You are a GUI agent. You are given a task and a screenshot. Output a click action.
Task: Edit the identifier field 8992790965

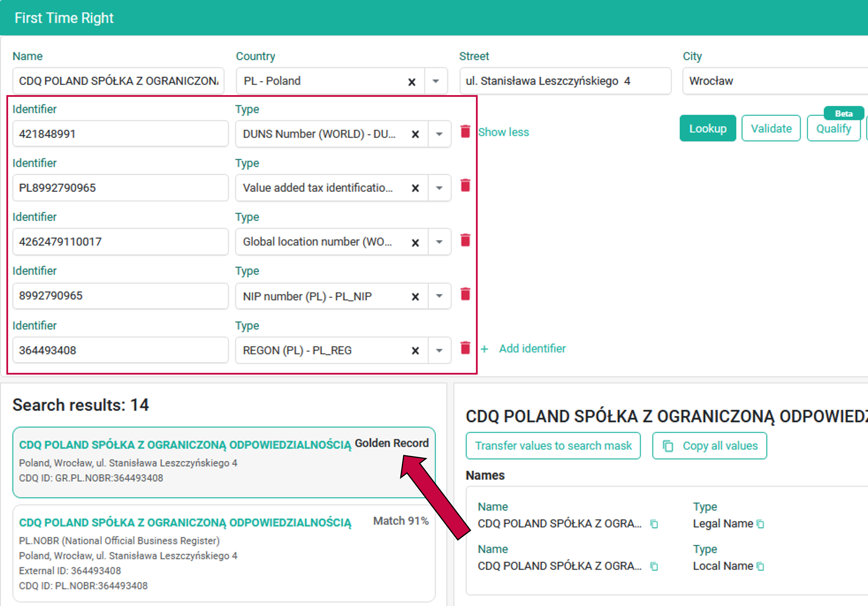tap(121, 296)
